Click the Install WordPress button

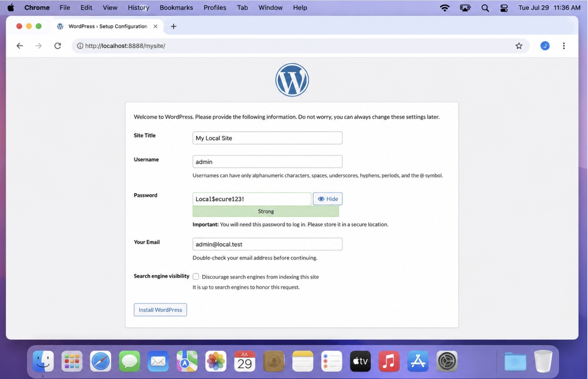click(x=160, y=310)
